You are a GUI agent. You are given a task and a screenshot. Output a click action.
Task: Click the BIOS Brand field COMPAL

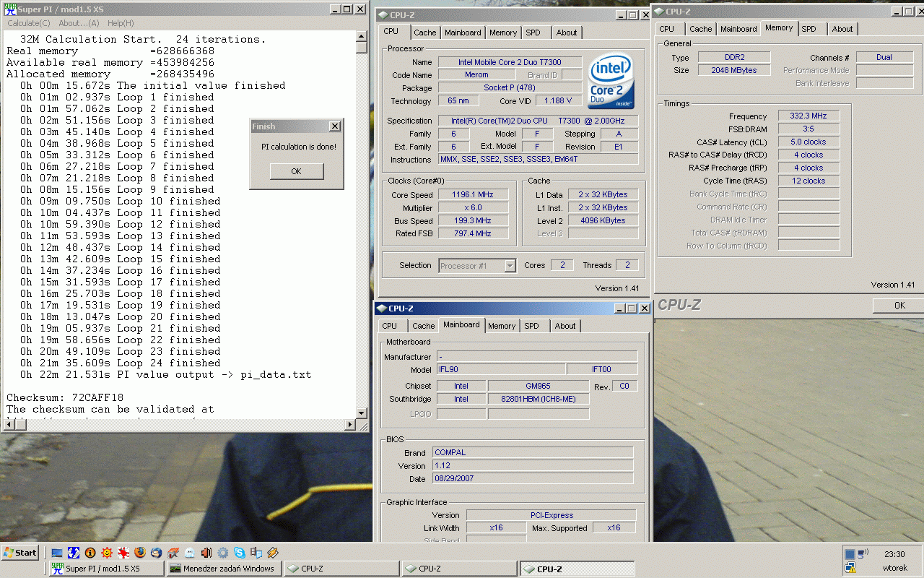[533, 452]
